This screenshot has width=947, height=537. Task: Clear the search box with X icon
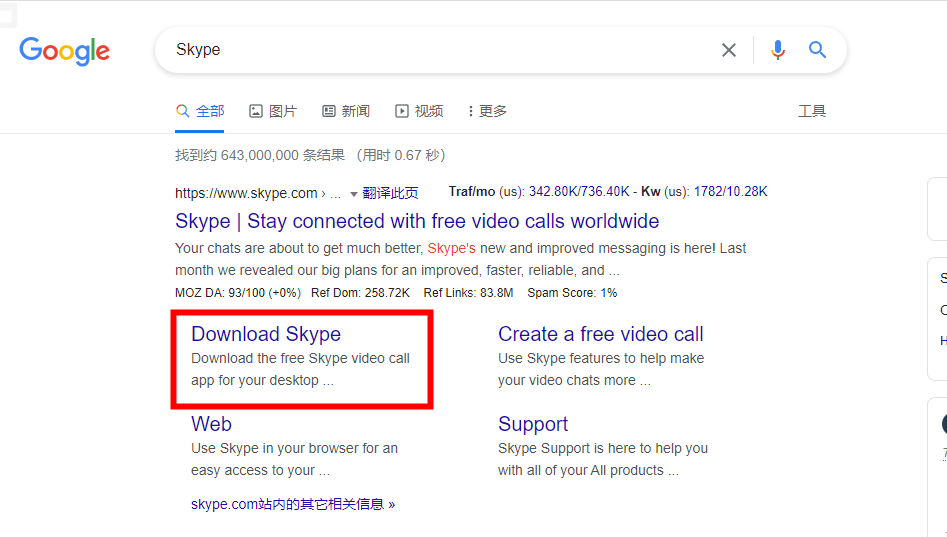729,50
